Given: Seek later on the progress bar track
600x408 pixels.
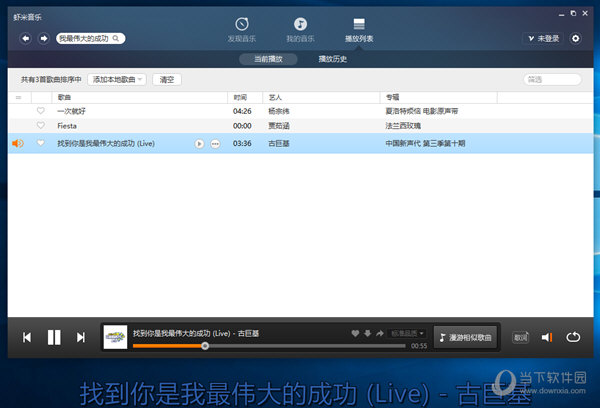Looking at the screenshot, I should pyautogui.click(x=307, y=346).
